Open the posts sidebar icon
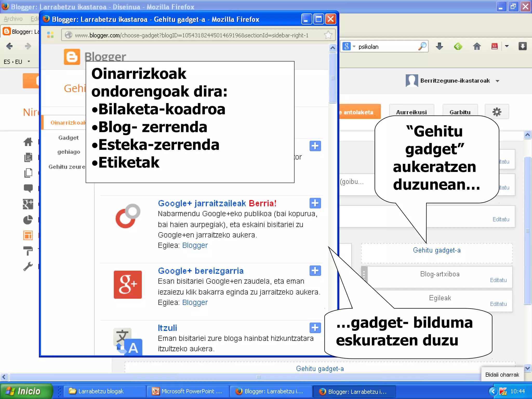This screenshot has width=532, height=399. tap(28, 157)
